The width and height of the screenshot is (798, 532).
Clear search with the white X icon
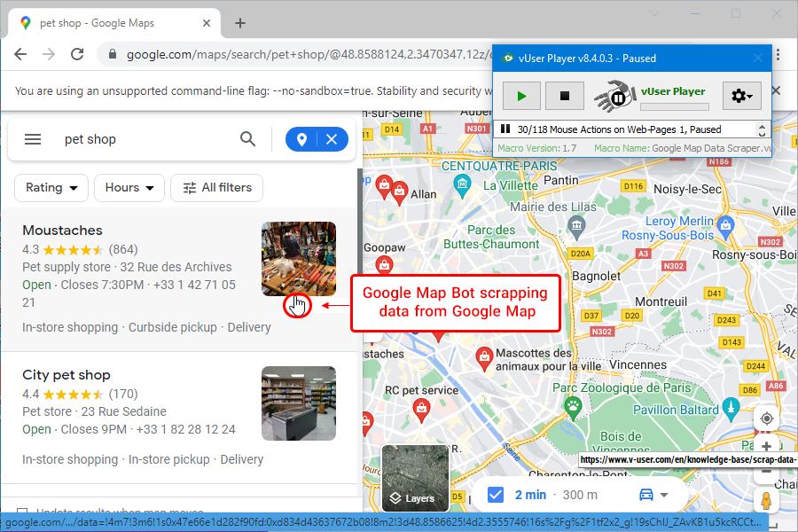point(332,139)
